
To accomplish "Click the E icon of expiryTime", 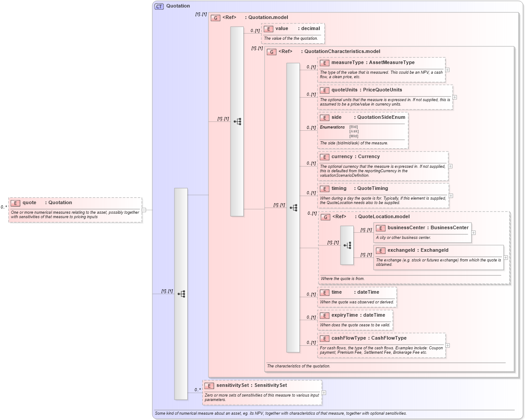I will tap(325, 315).
